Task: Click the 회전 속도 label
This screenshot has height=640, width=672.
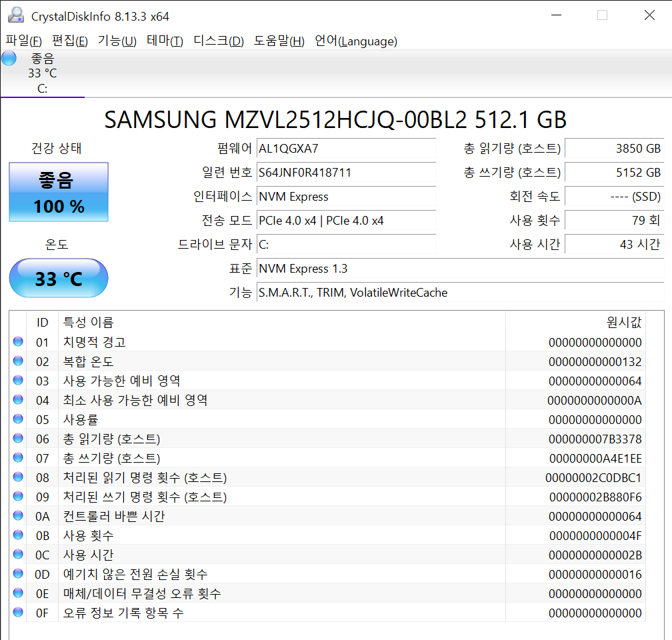Action: tap(535, 196)
